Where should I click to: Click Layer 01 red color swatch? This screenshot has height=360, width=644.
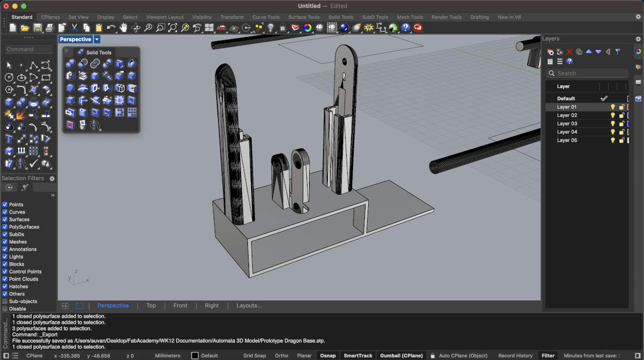coord(628,107)
